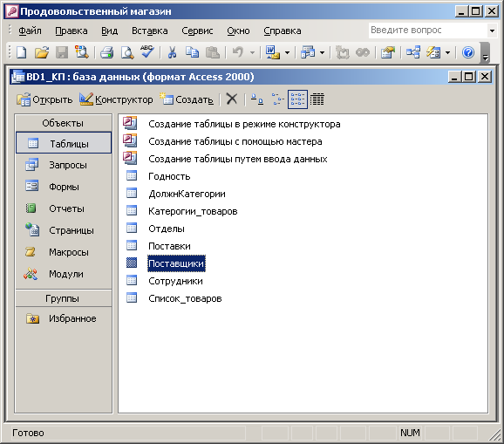The width and height of the screenshot is (504, 444).
Task: Click the Undo arrow icon
Action: click(x=238, y=52)
